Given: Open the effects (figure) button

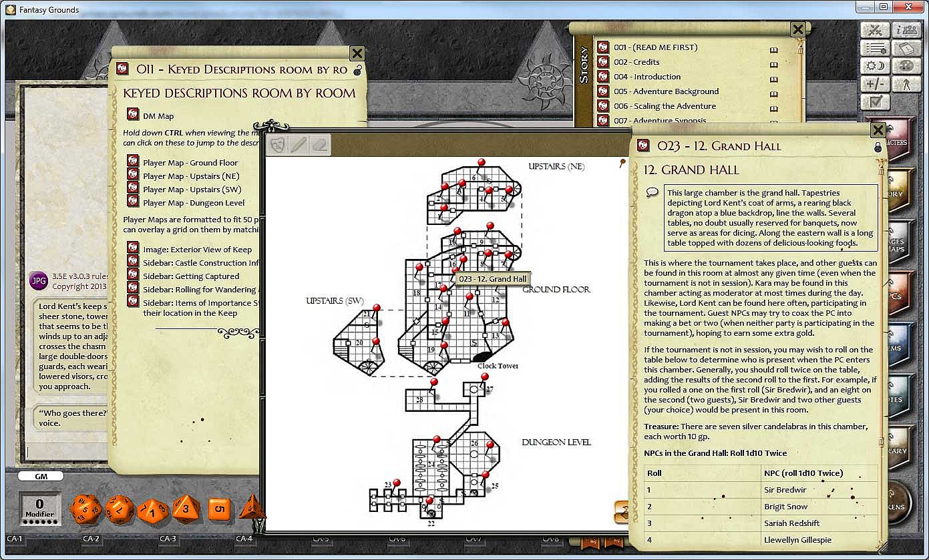Looking at the screenshot, I should point(907,84).
